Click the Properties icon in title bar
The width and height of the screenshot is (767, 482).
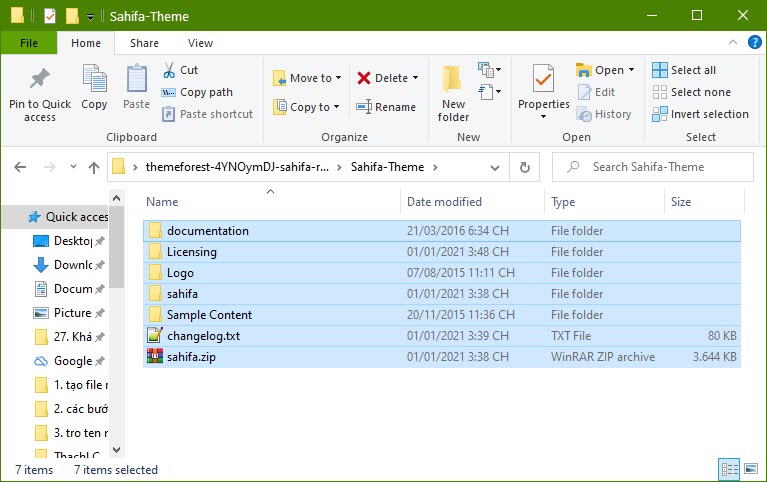point(50,16)
